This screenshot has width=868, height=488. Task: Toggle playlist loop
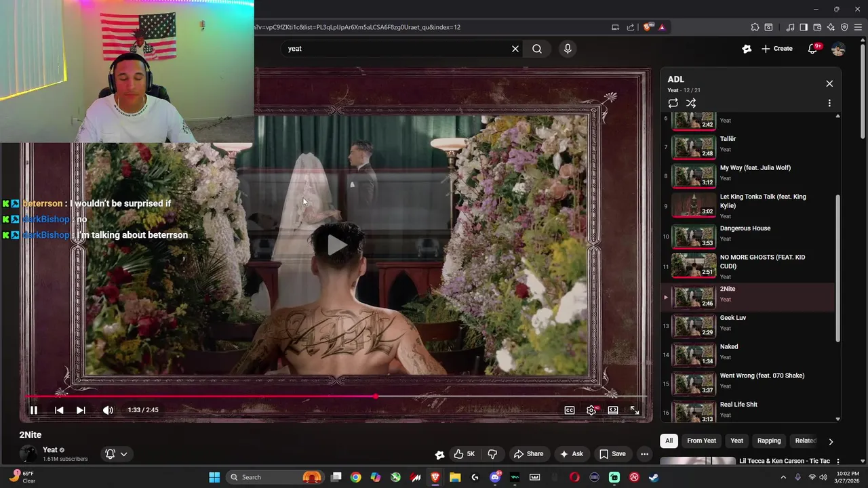tap(673, 103)
